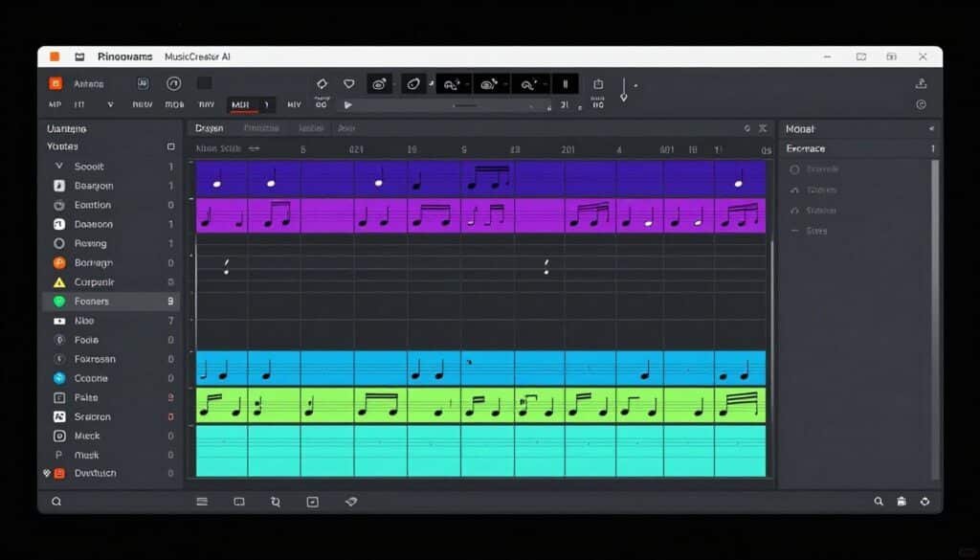
Task: Click the clipboard icon right of pause button
Action: pos(598,83)
